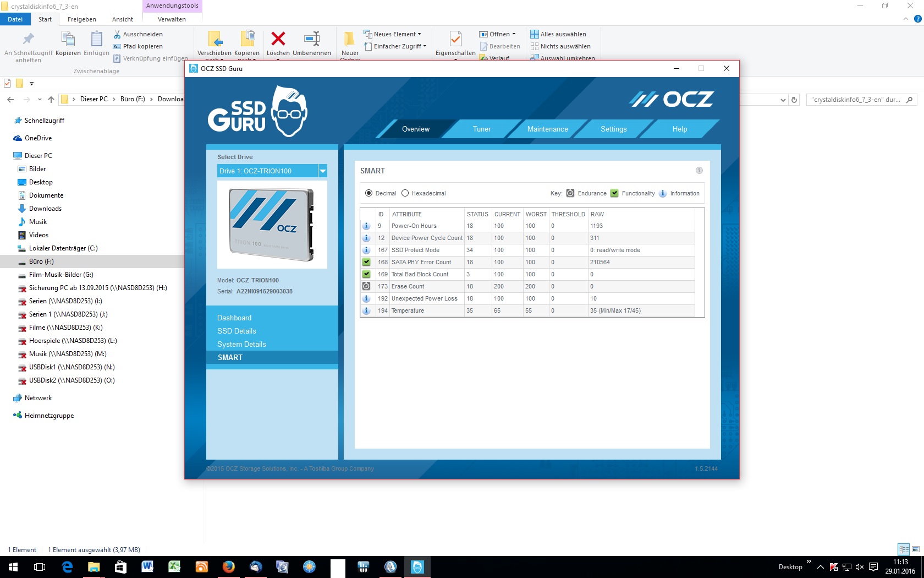This screenshot has height=578, width=924.
Task: Select the Hexadecimal radio button
Action: (x=405, y=193)
